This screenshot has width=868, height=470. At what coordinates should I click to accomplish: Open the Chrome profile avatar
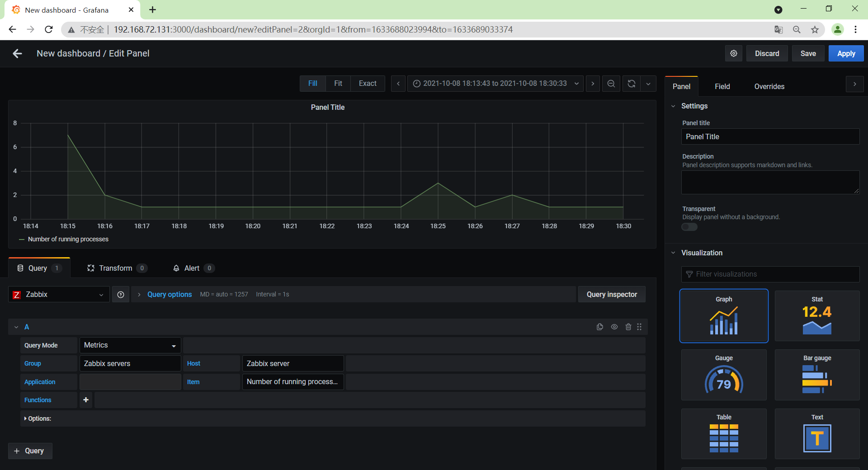[838, 30]
